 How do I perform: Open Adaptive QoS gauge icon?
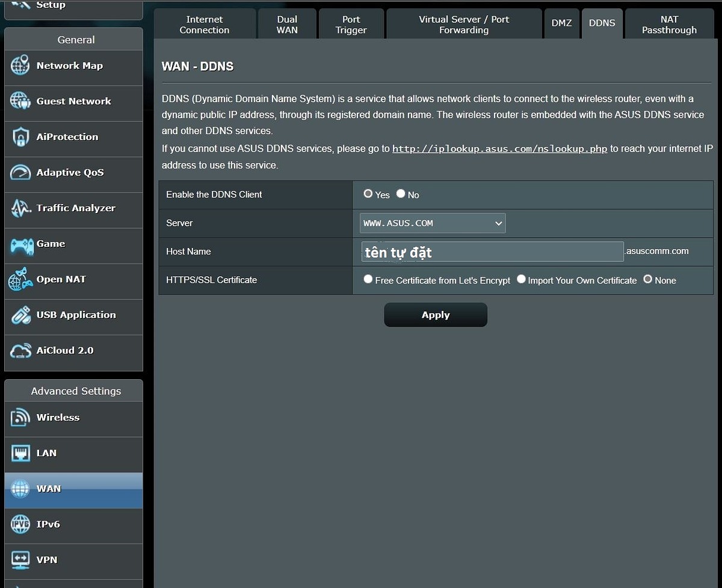(x=20, y=173)
